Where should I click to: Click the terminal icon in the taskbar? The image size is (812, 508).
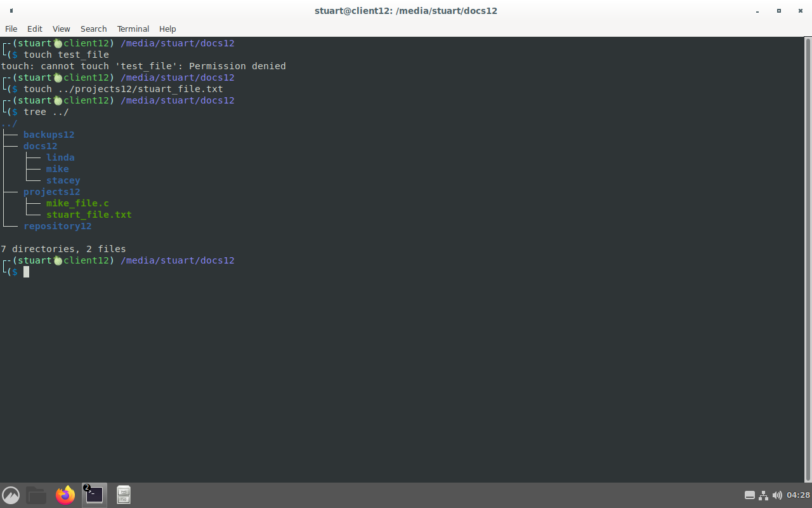(94, 495)
